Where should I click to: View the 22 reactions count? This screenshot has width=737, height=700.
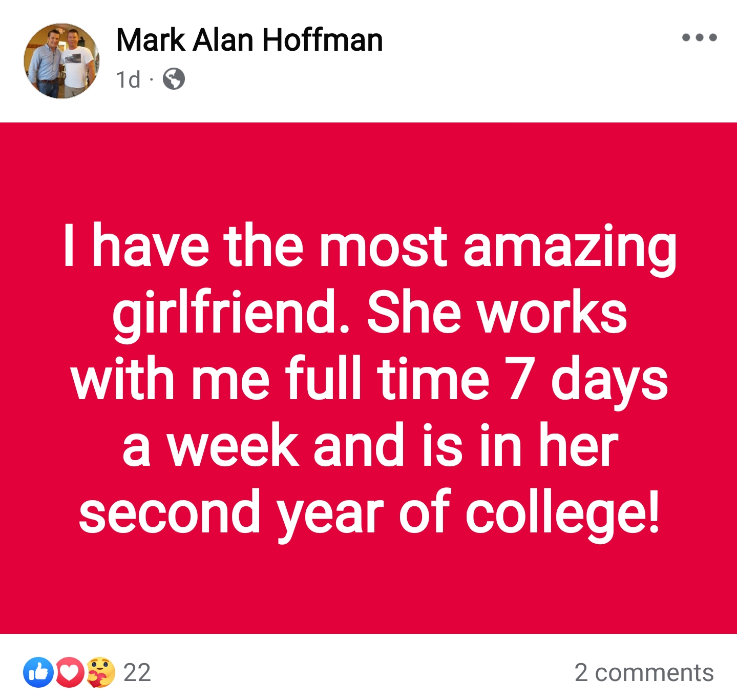coord(137,672)
